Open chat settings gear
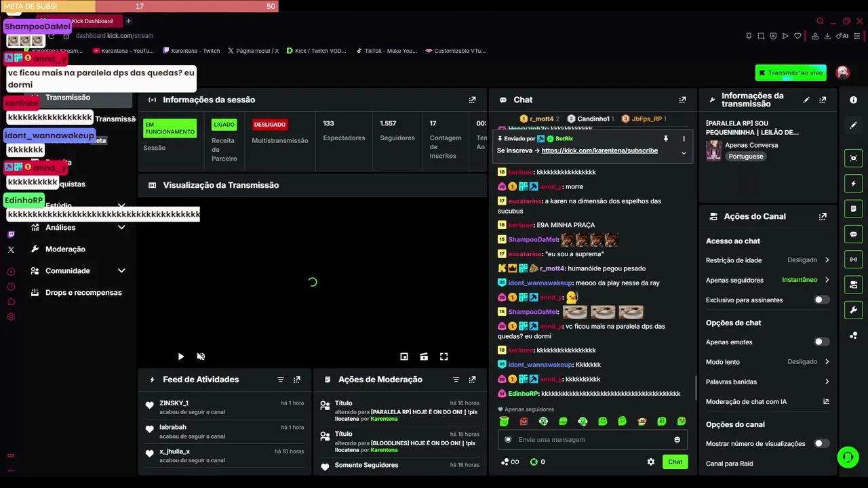 pyautogui.click(x=651, y=462)
